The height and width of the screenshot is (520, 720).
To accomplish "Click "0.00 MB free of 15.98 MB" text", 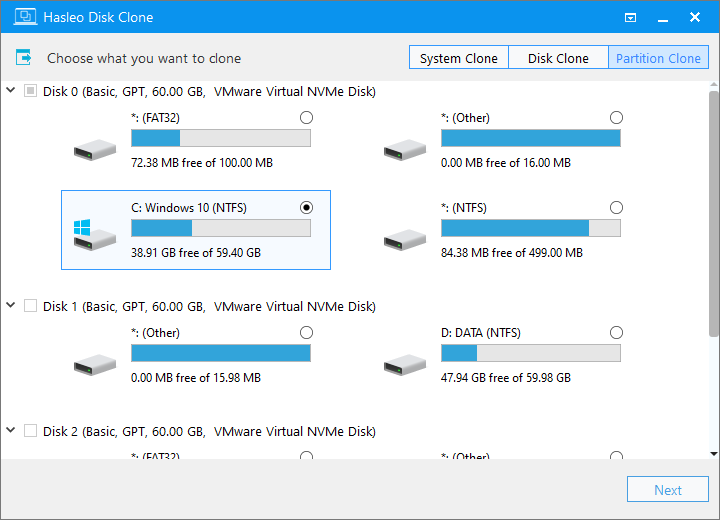I will pyautogui.click(x=196, y=378).
